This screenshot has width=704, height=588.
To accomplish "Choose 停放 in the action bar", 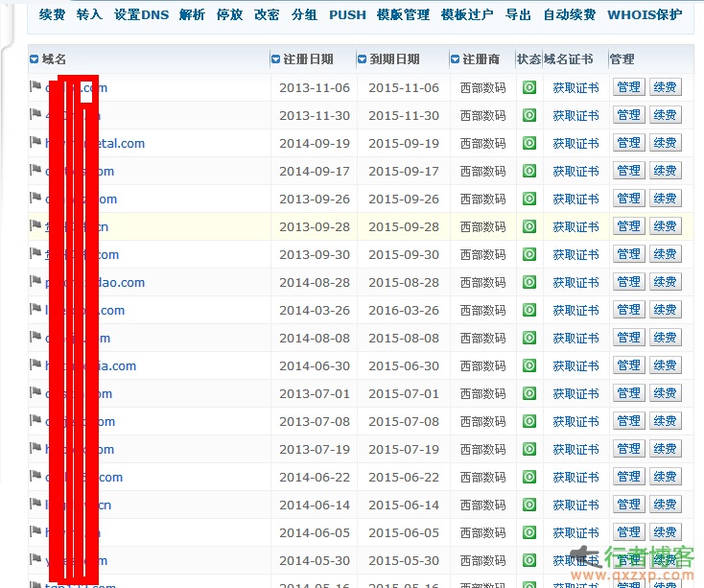I will point(229,14).
